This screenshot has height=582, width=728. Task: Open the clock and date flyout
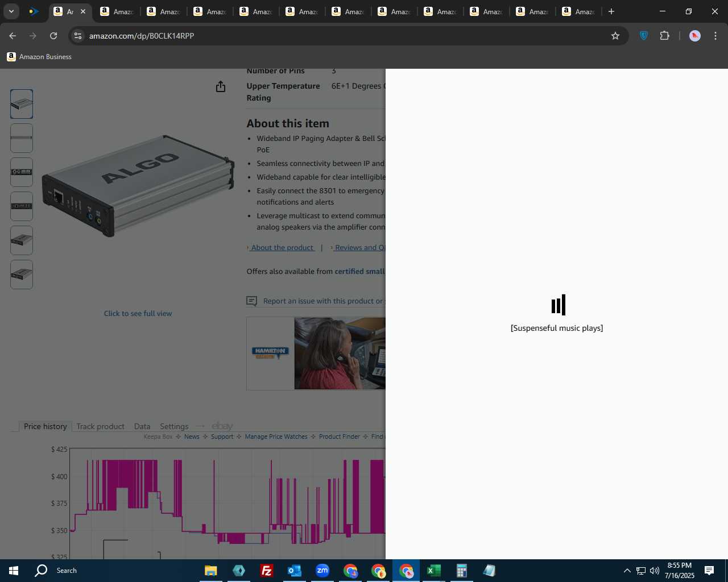point(679,571)
